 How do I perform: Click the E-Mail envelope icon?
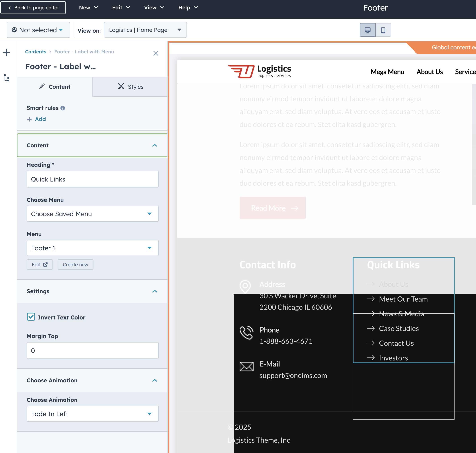click(x=246, y=367)
